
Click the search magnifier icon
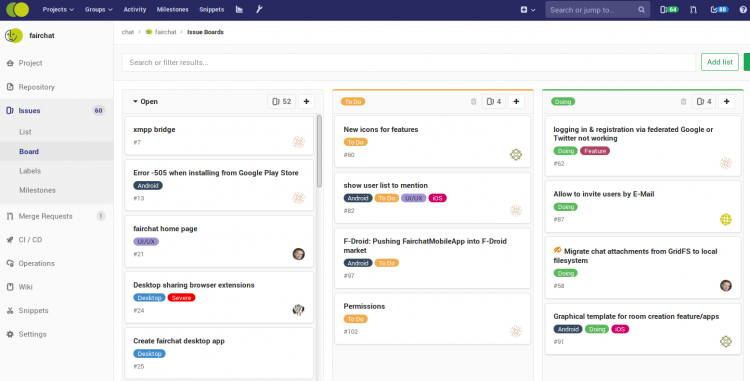click(641, 10)
